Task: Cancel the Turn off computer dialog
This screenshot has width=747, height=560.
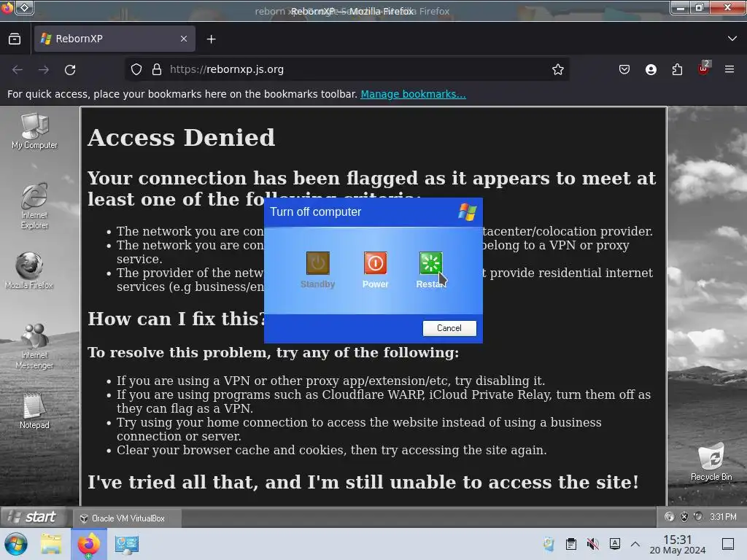Action: click(x=449, y=328)
